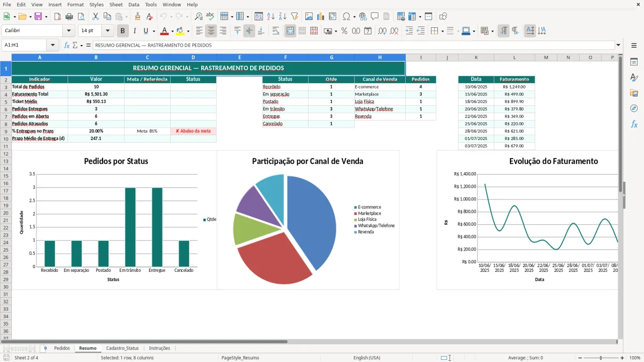Click the zoom in plus button
The width and height of the screenshot is (644, 362).
click(623, 358)
